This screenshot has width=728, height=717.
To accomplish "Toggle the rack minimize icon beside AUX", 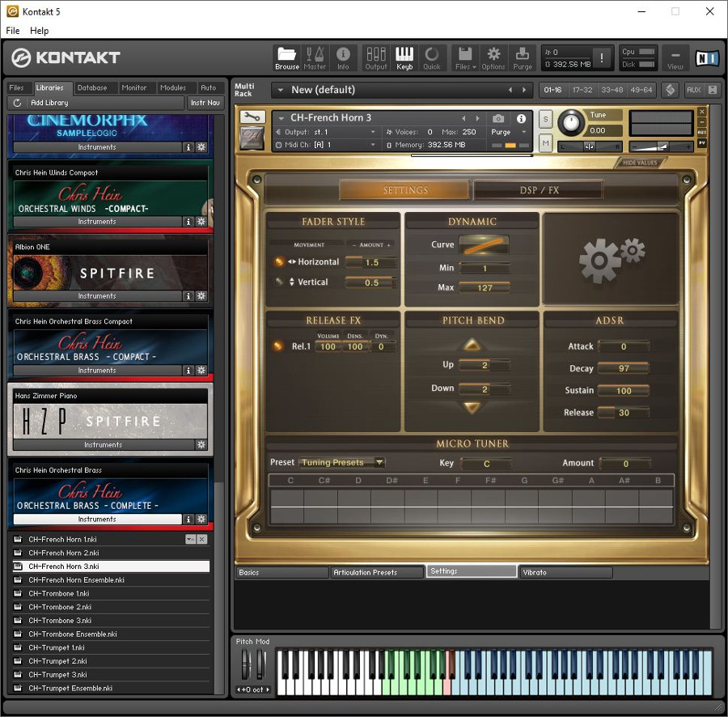I will tap(713, 90).
